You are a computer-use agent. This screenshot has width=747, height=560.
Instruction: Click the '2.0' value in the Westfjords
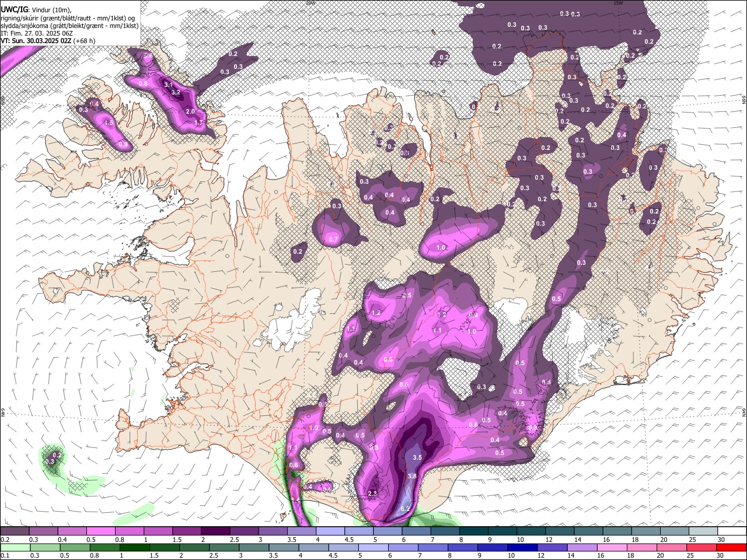tap(190, 111)
